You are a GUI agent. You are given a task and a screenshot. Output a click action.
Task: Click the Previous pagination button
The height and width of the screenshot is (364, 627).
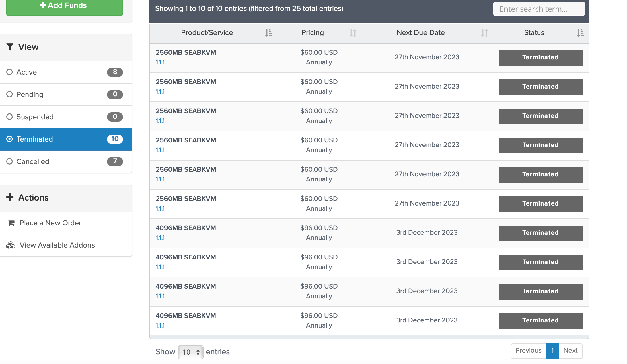[x=528, y=351]
